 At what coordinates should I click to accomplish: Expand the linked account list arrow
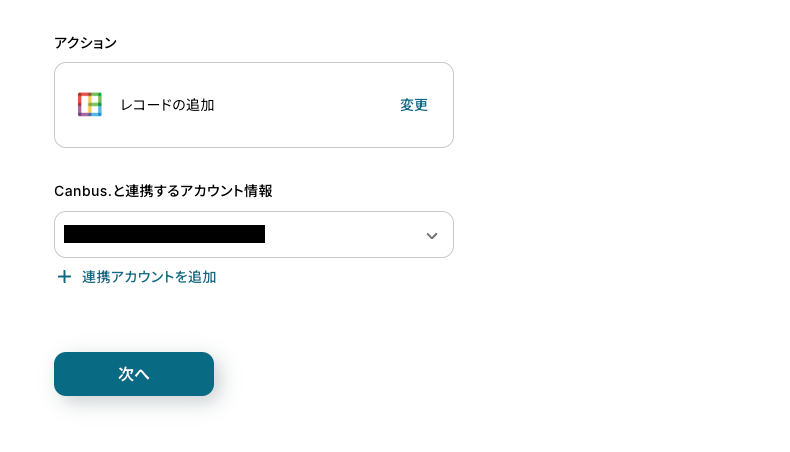pos(431,236)
